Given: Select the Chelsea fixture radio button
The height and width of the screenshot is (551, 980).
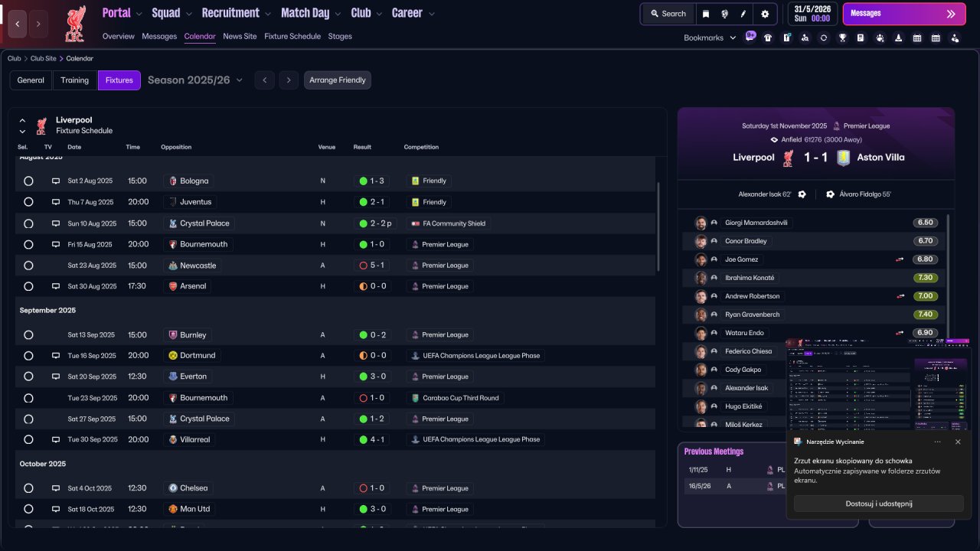Looking at the screenshot, I should (28, 488).
